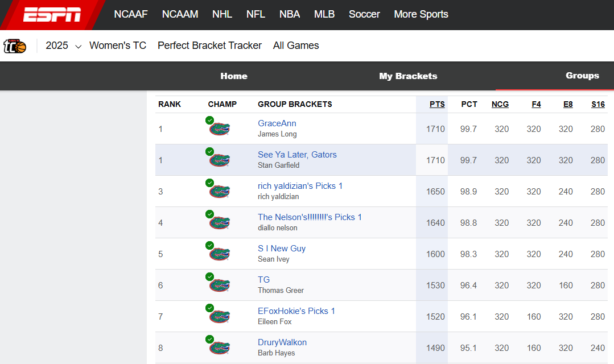614x364 pixels.
Task: Click the ESPN logo
Action: pyautogui.click(x=52, y=14)
